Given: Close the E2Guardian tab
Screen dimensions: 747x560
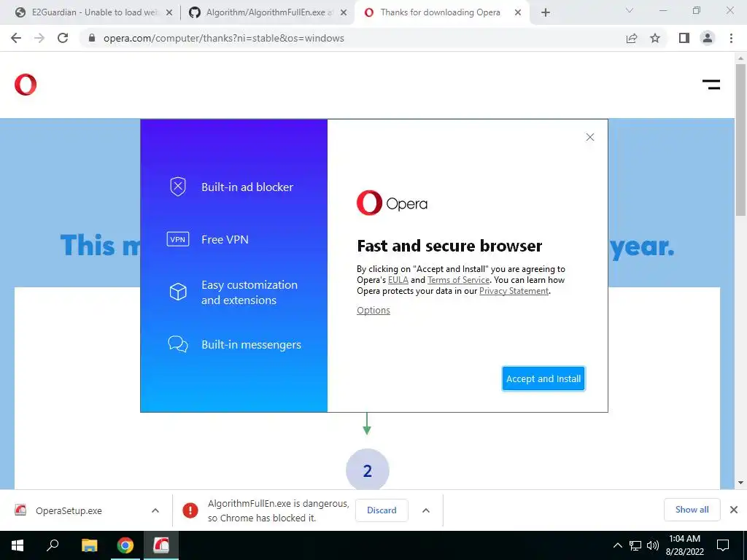Looking at the screenshot, I should coord(169,13).
